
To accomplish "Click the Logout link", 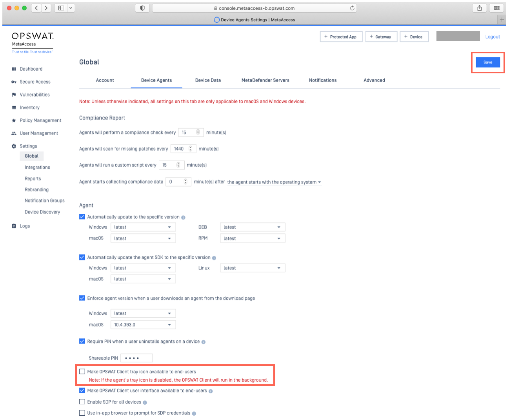I will point(493,37).
